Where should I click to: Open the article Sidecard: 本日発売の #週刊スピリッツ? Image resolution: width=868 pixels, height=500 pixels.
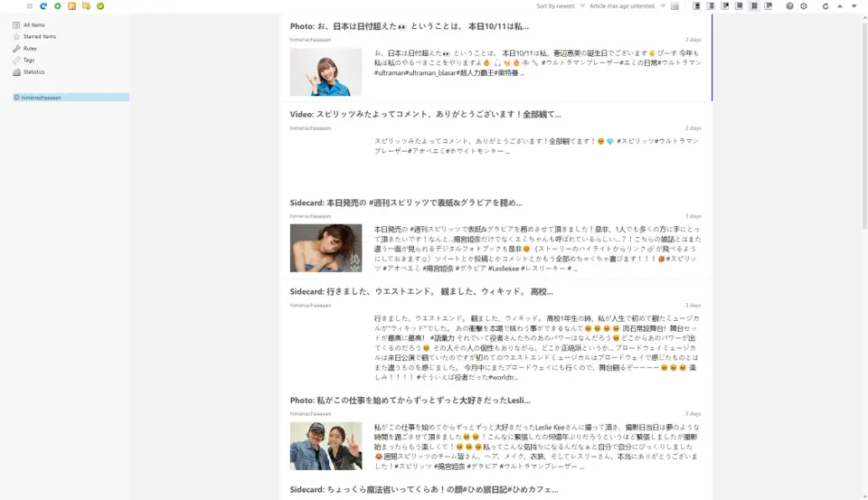[406, 203]
